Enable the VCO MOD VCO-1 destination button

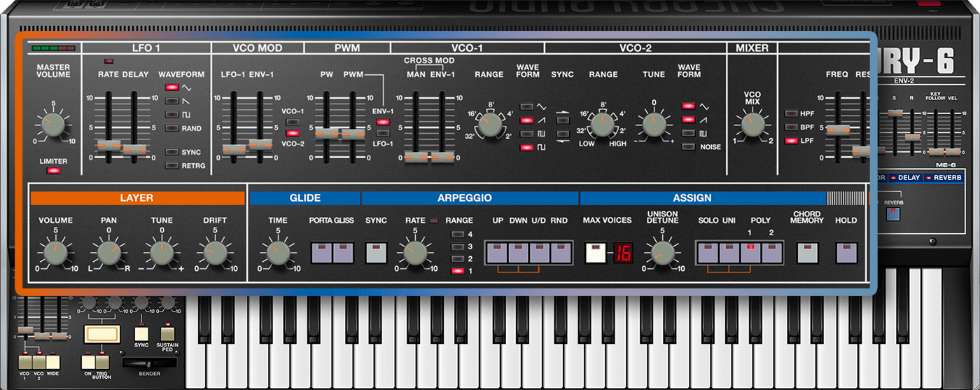(293, 122)
